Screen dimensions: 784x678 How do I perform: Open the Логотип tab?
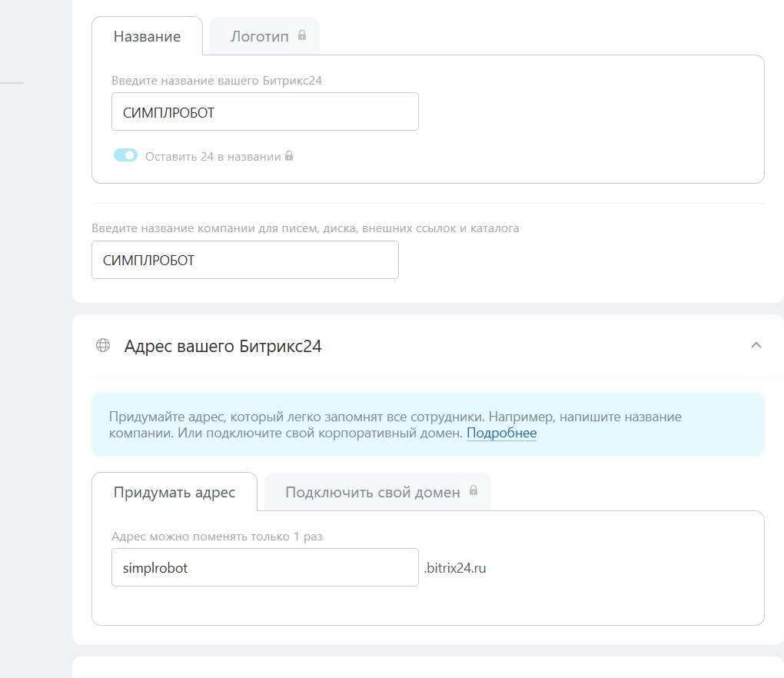pos(260,36)
